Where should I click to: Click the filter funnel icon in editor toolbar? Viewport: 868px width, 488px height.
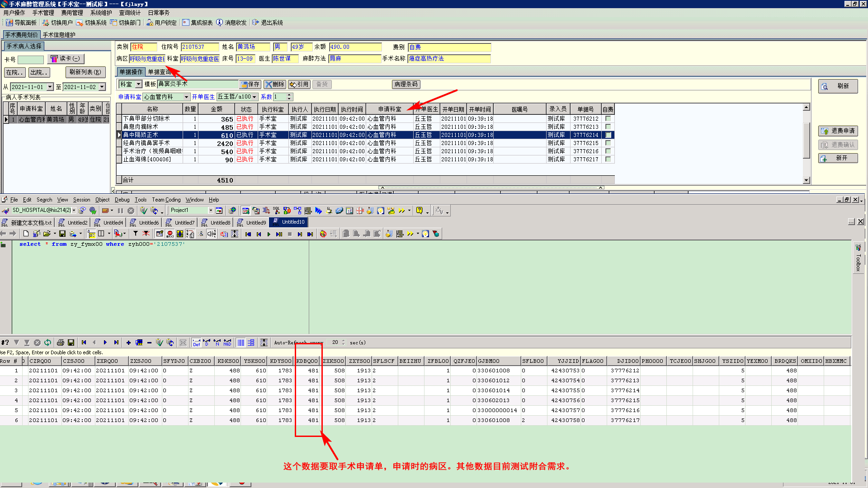[135, 234]
